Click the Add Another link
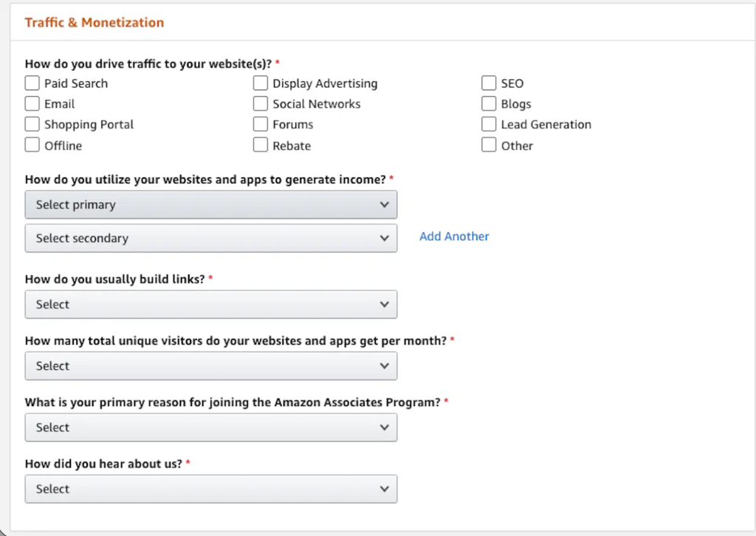The height and width of the screenshot is (536, 756). (x=454, y=236)
